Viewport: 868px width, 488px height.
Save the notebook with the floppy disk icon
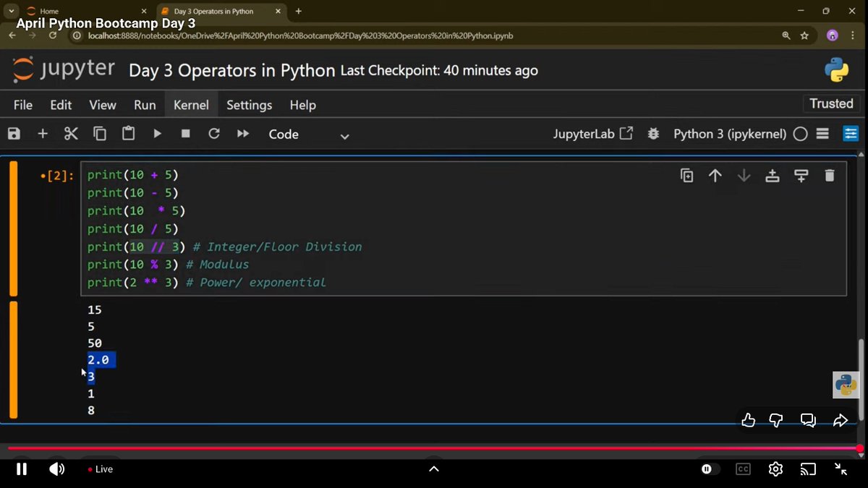click(x=14, y=134)
